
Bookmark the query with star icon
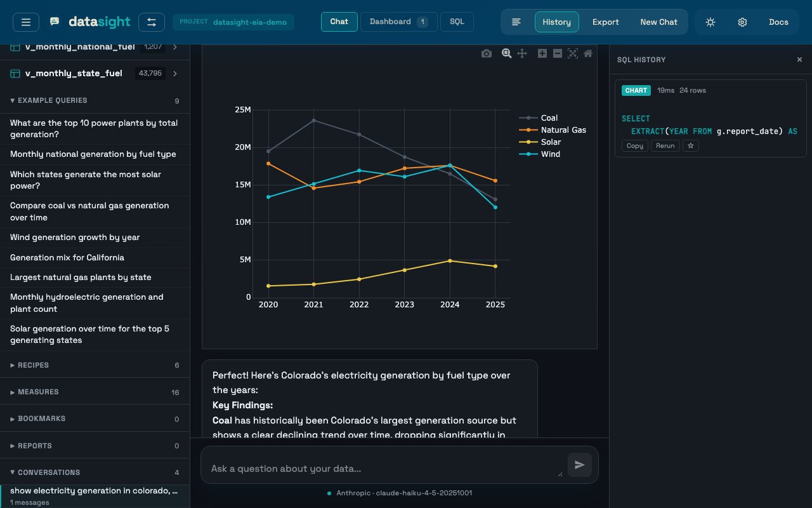(691, 145)
